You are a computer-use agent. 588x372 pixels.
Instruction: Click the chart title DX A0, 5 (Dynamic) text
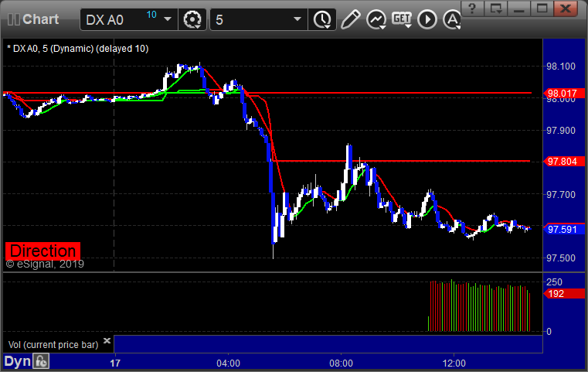pyautogui.click(x=77, y=49)
